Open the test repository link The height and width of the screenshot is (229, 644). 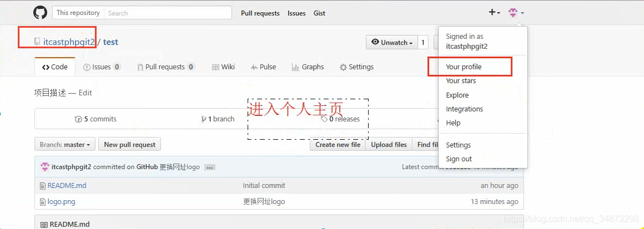click(x=110, y=42)
